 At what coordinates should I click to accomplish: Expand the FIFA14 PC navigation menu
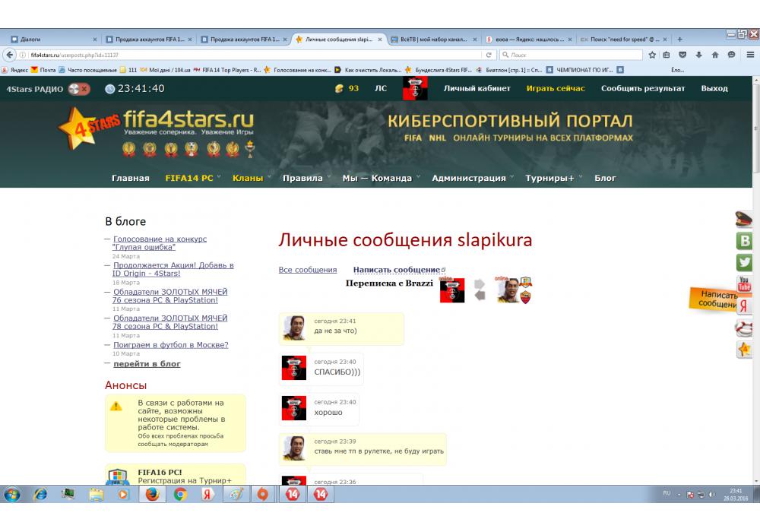(189, 178)
